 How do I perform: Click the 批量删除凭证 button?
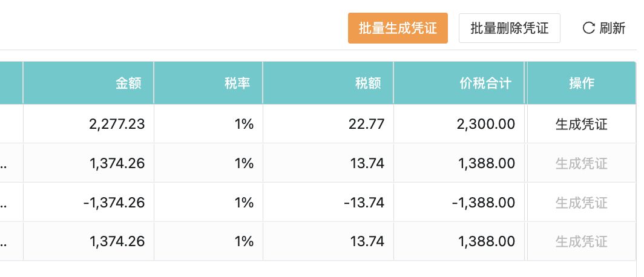(509, 28)
